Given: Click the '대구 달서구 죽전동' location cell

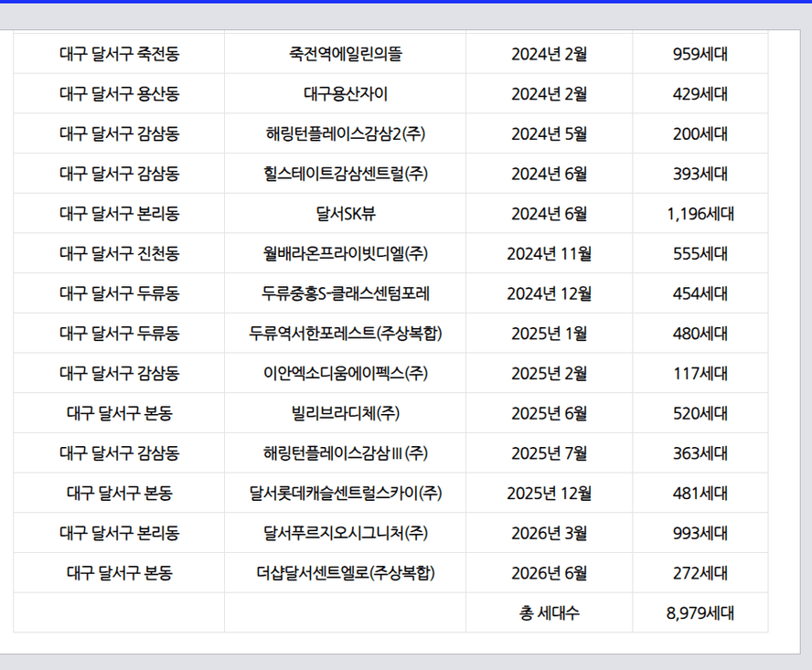Looking at the screenshot, I should point(119,54).
